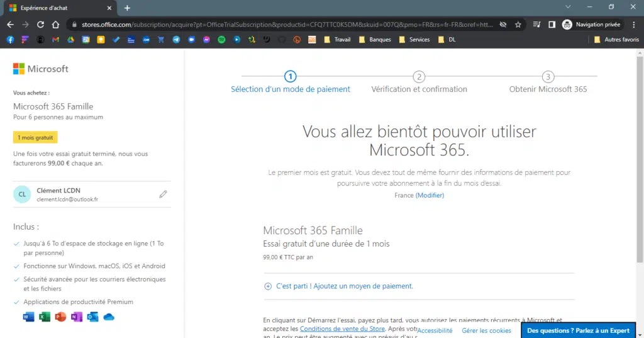The height and width of the screenshot is (338, 644).
Task: Open the blue play button bookmark
Action: [x=236, y=40]
